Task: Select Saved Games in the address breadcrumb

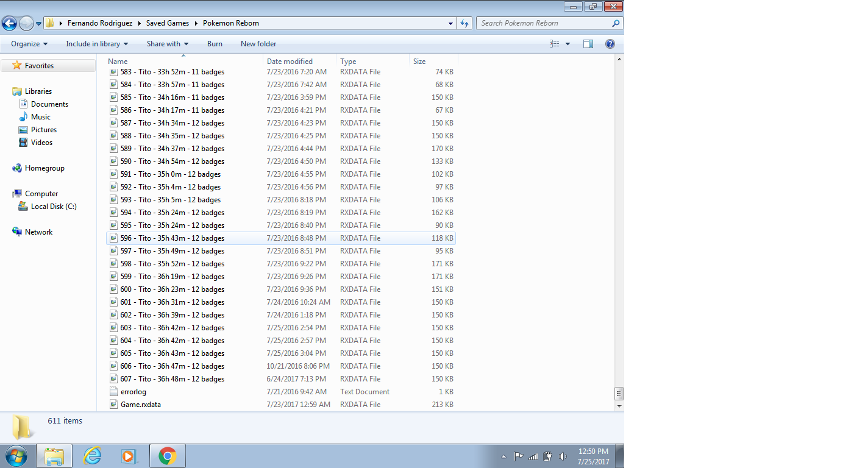Action: pos(166,23)
